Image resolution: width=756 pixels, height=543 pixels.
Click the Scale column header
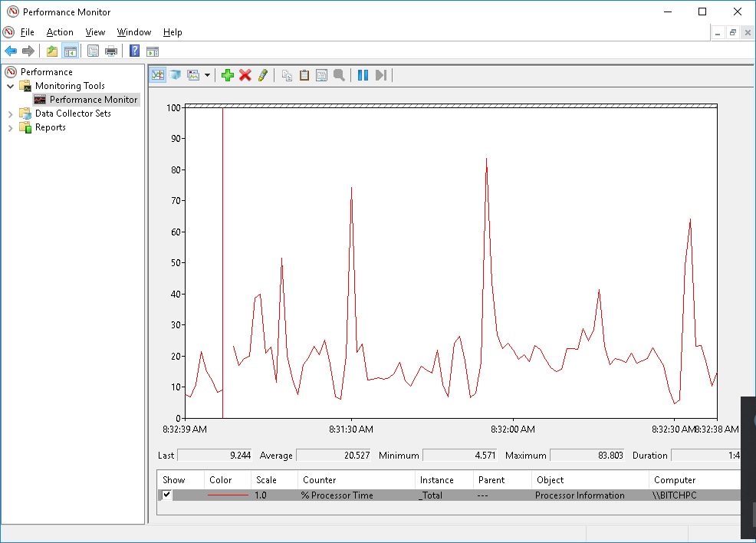point(274,480)
